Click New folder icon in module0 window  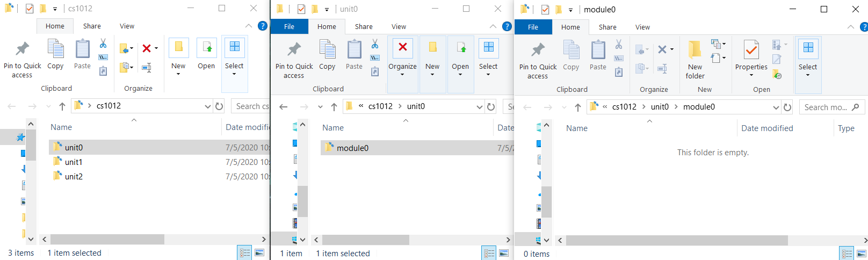(695, 59)
